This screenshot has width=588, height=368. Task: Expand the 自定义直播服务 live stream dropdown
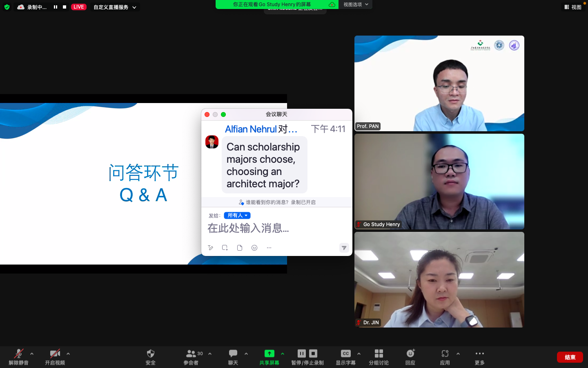[x=115, y=7]
